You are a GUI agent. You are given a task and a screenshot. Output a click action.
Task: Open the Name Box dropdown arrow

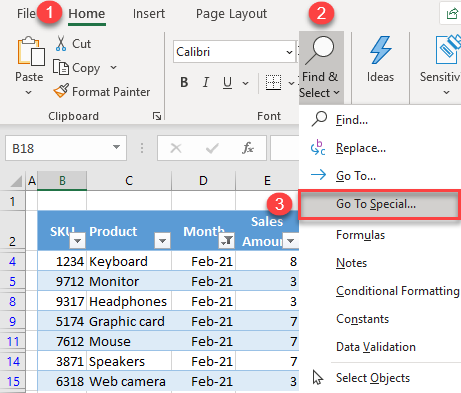[x=116, y=147]
